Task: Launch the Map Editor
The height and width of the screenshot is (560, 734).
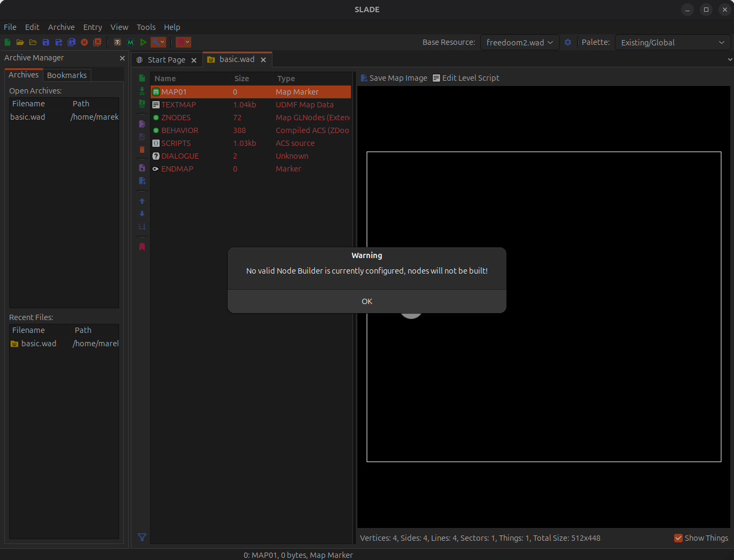Action: click(130, 42)
